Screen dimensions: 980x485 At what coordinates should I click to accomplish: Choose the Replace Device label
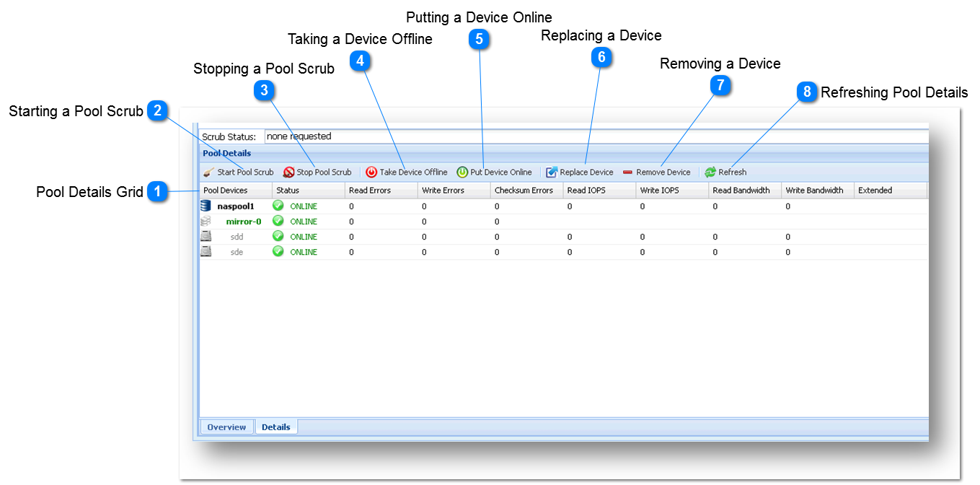pyautogui.click(x=586, y=172)
